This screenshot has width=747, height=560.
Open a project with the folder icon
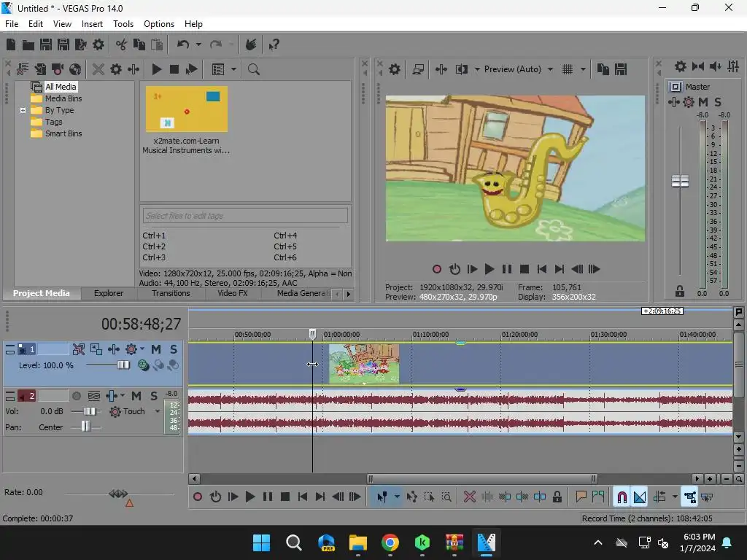[x=28, y=44]
